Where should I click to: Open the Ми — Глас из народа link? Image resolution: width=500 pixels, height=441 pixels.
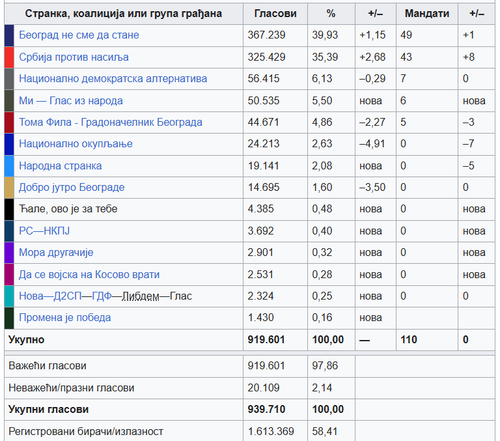click(71, 100)
